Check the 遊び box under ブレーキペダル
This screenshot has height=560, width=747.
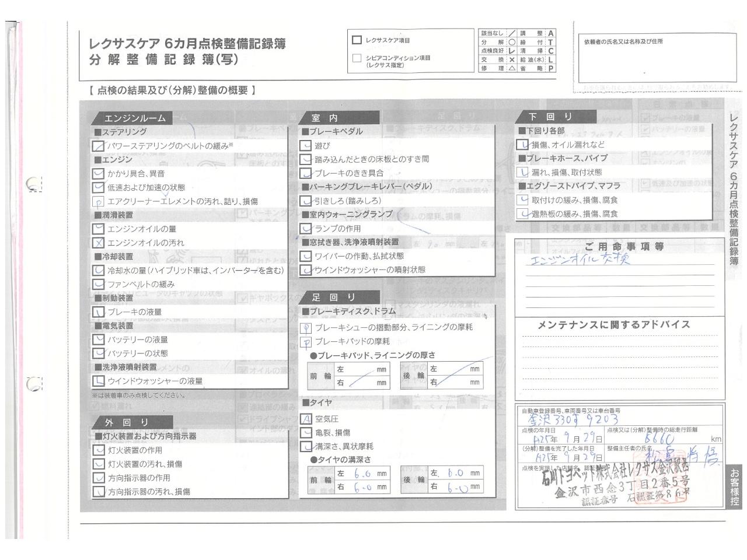coord(306,146)
